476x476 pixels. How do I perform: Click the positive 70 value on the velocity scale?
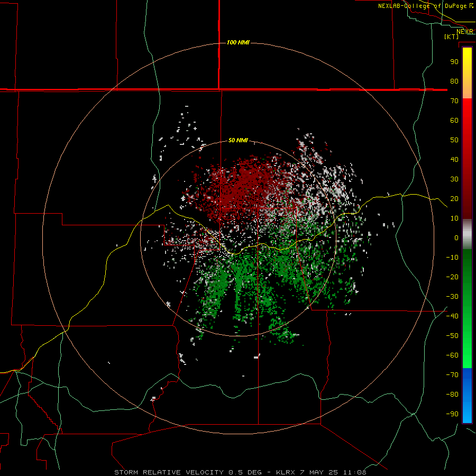tap(454, 101)
